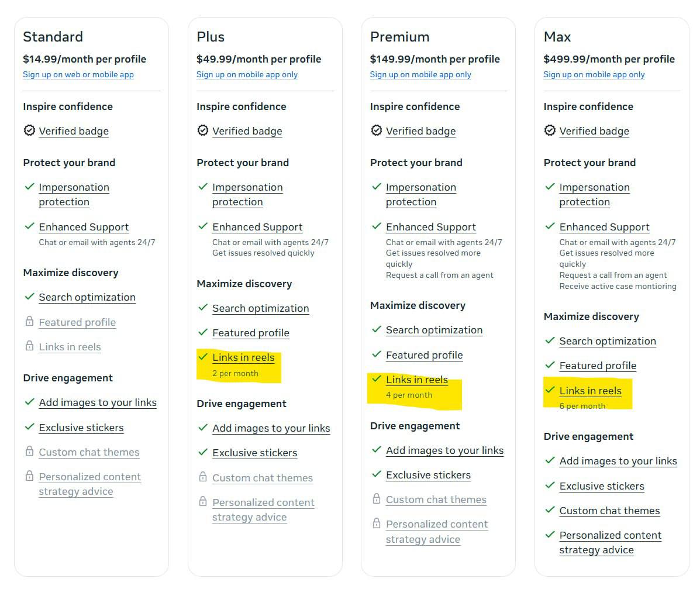Click 'Exclusive stickers' link in Premium plan
Viewport: 700px width, 589px height.
[x=428, y=475]
